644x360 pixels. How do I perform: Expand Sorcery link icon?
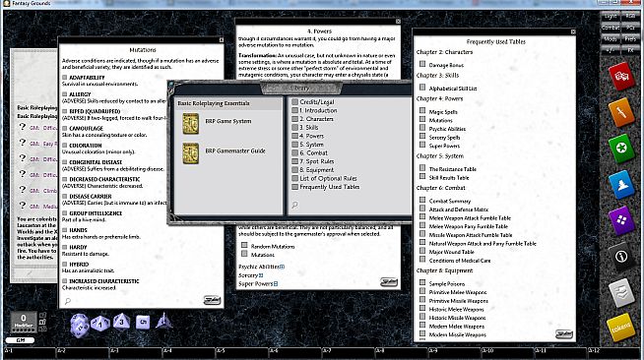click(x=261, y=275)
